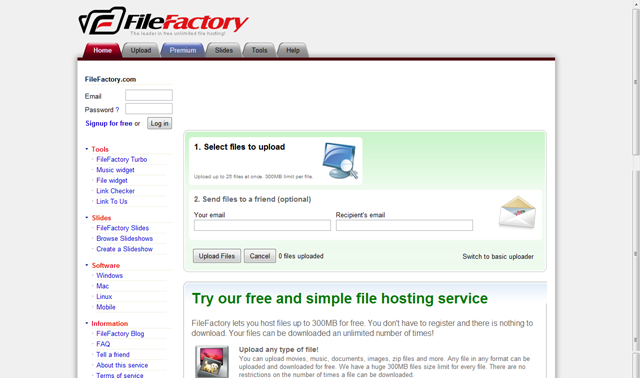Screen dimensions: 640x378
Task: Open the Windows software link
Action: click(x=109, y=276)
